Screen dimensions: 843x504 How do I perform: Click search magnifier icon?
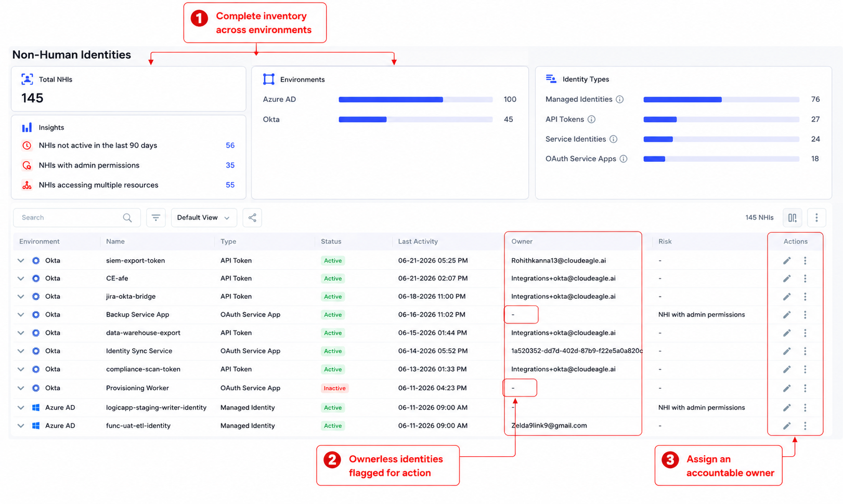pyautogui.click(x=127, y=218)
